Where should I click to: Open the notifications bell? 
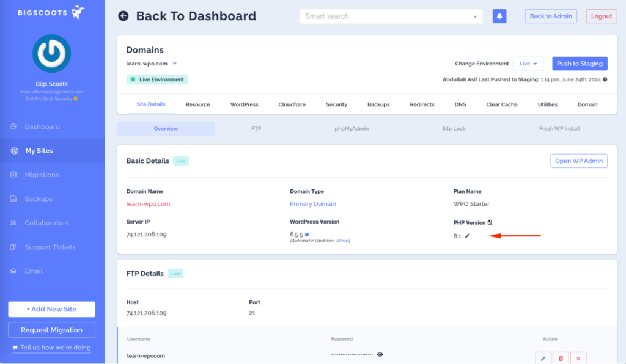499,16
